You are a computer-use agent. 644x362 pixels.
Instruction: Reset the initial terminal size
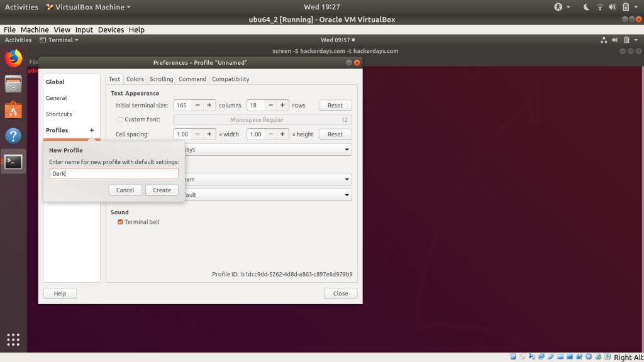335,105
